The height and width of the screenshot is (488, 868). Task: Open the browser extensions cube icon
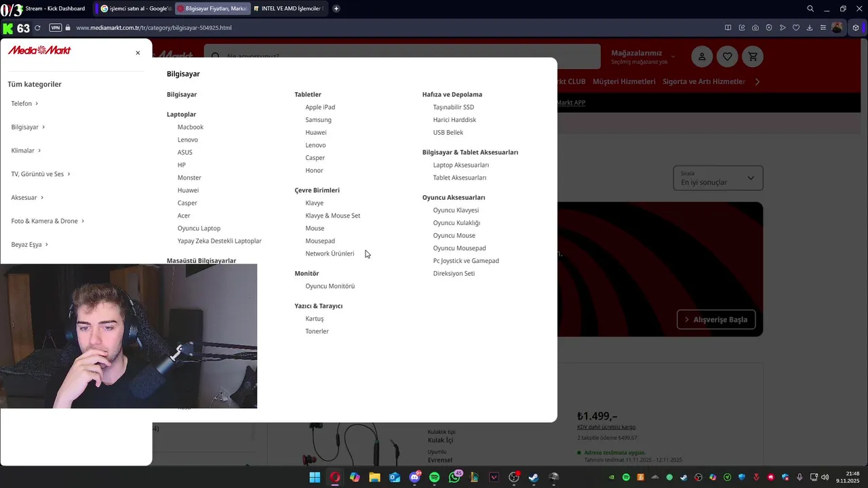(x=856, y=28)
